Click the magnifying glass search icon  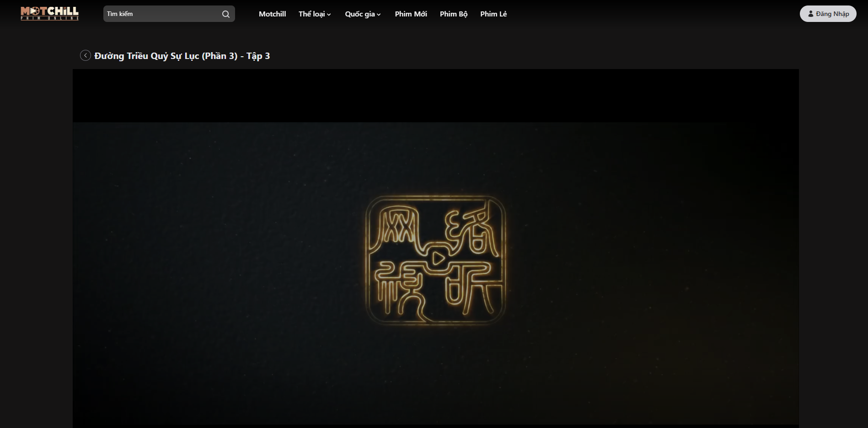pos(226,14)
